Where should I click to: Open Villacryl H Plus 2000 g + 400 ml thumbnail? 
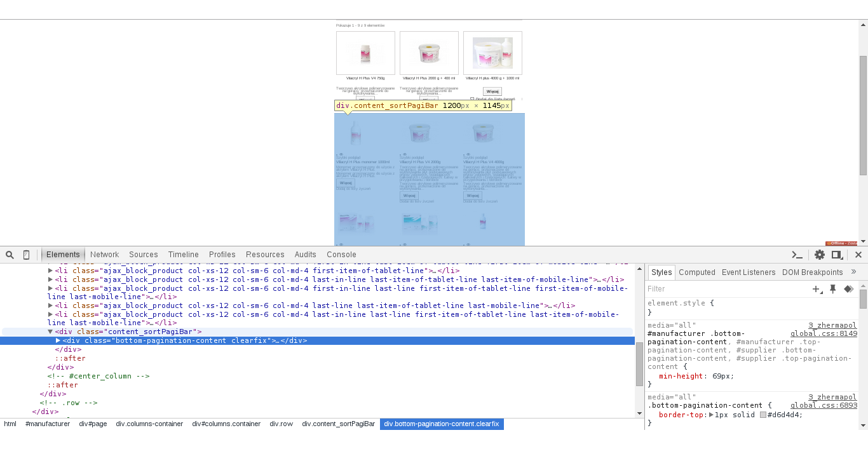(x=429, y=53)
